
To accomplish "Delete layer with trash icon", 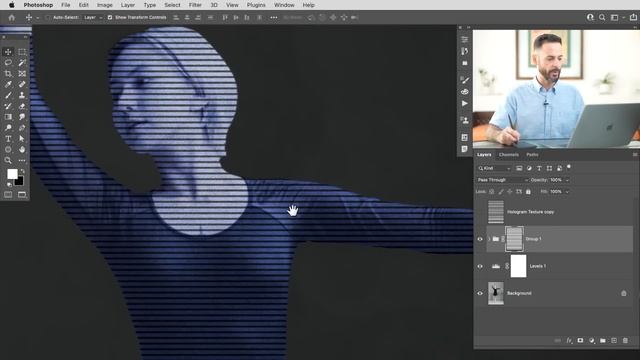I will point(625,340).
